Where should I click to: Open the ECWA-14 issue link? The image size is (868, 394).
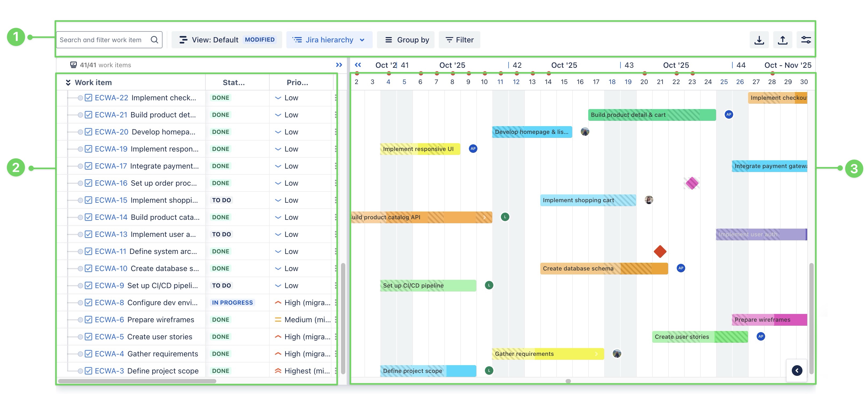(111, 217)
